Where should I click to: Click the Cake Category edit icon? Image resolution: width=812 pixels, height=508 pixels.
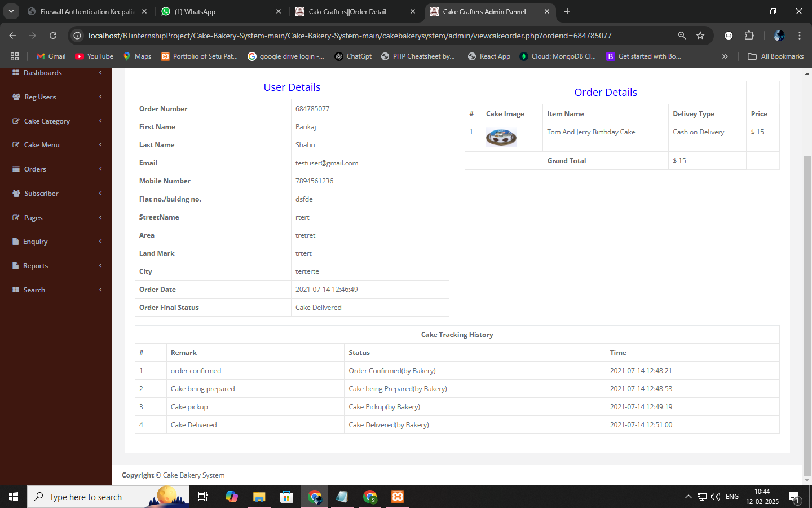point(16,121)
